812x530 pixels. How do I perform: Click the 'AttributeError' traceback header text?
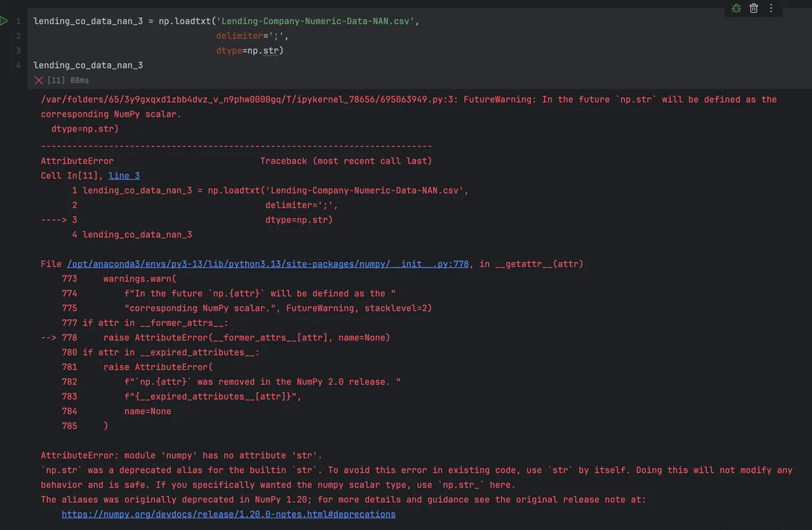77,161
